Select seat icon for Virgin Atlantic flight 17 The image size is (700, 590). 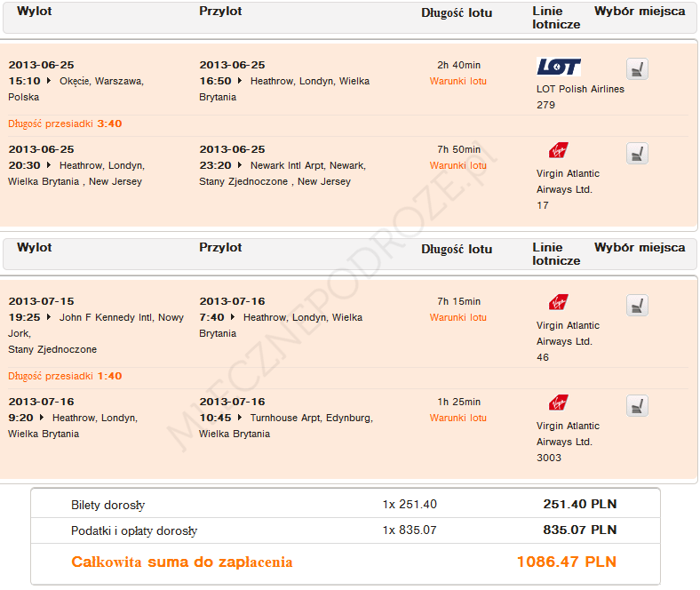coord(637,154)
